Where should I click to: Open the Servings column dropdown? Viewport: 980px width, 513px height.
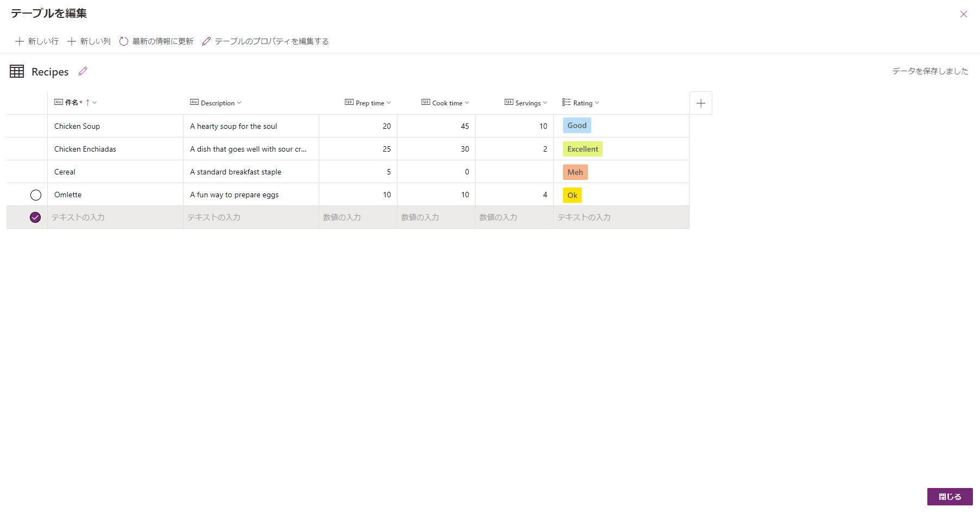[x=545, y=103]
